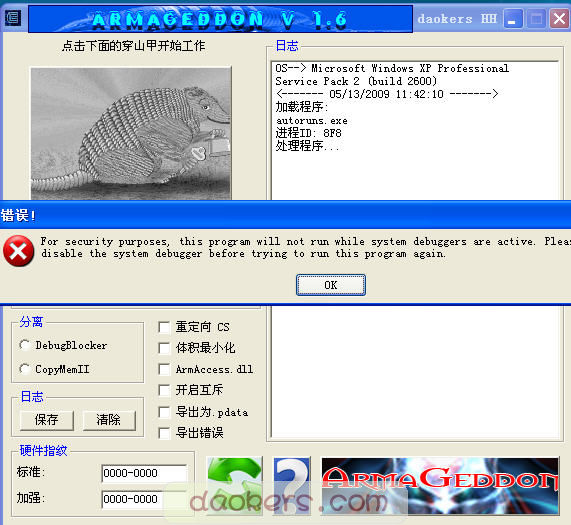Click the 进程ID: 8F8 log line
Image resolution: width=571 pixels, height=525 pixels.
[x=308, y=133]
